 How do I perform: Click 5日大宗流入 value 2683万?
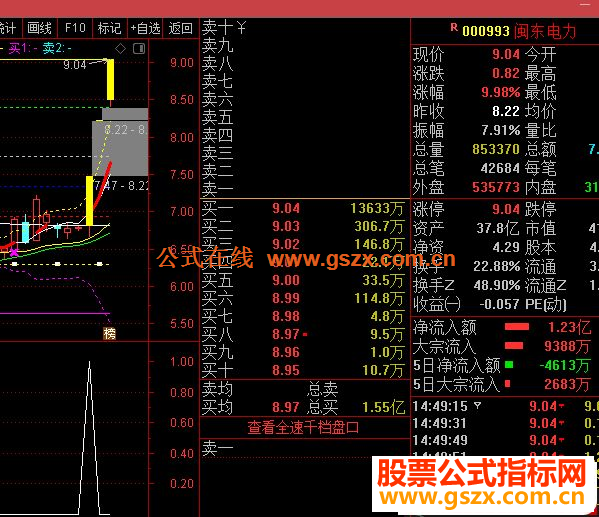[567, 384]
